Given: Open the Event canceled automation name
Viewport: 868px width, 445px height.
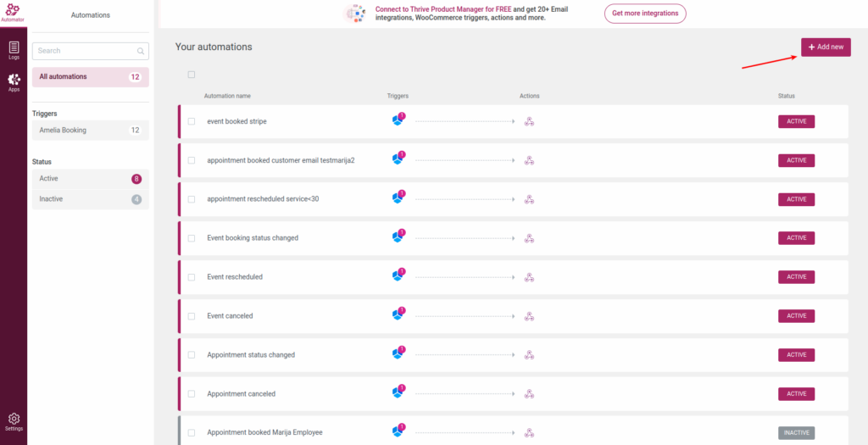Looking at the screenshot, I should point(230,316).
